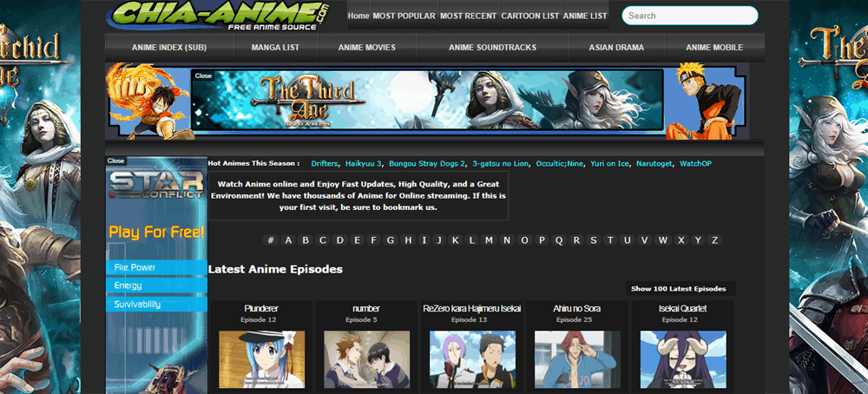Open the Manga List tab
This screenshot has height=394, width=868.
tap(275, 48)
